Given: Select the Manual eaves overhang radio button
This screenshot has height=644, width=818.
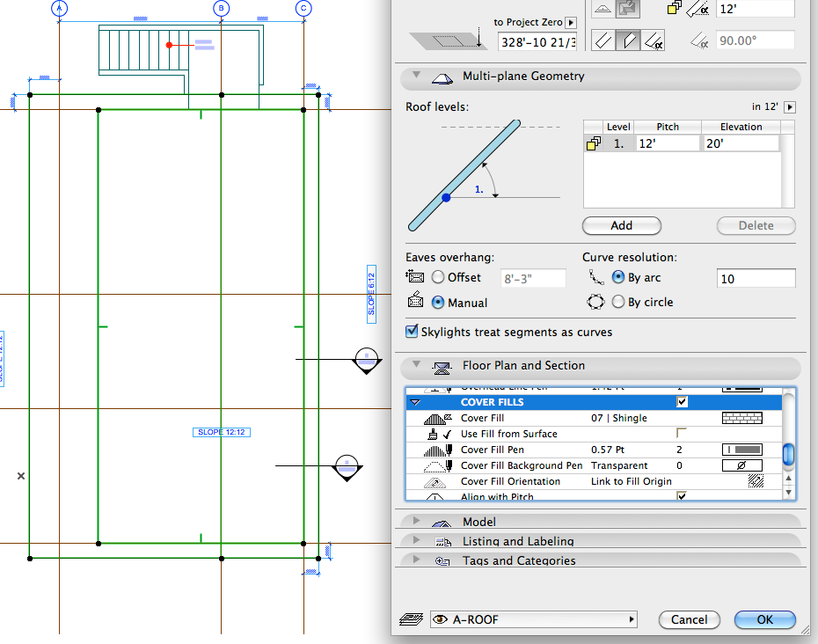Looking at the screenshot, I should [438, 302].
